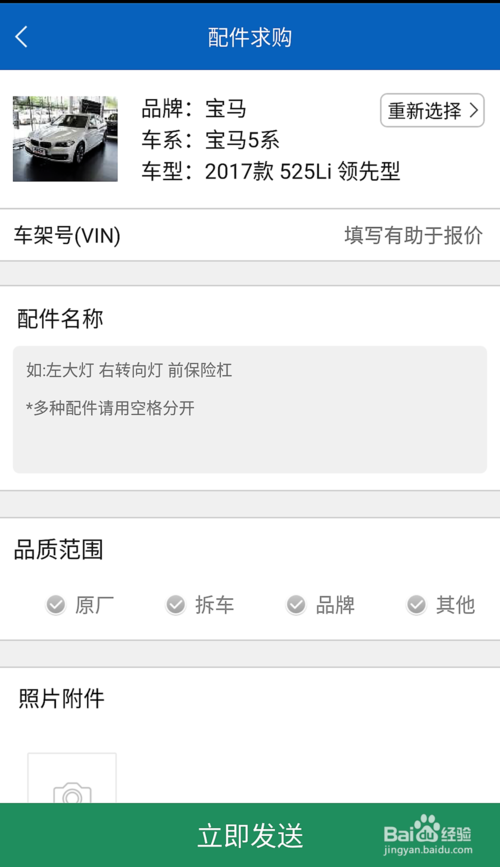Tap the 车系: 宝马5系 series text
Image resolution: width=500 pixels, height=867 pixels.
(210, 140)
